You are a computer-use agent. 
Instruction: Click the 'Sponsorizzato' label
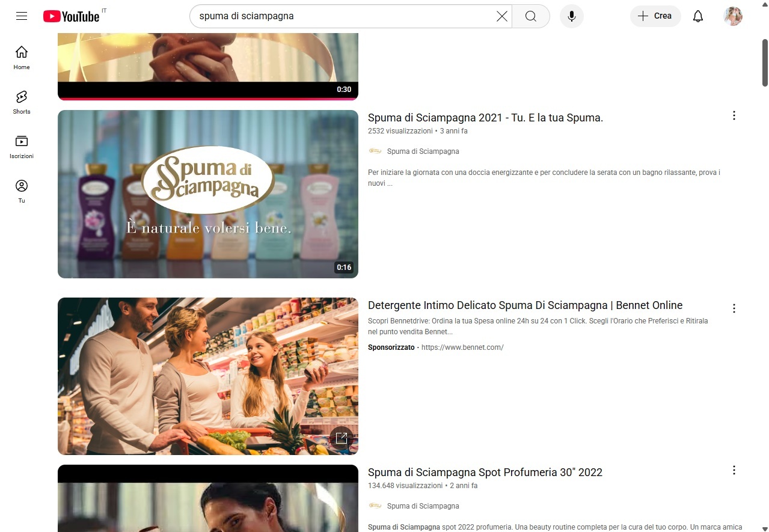pyautogui.click(x=391, y=347)
